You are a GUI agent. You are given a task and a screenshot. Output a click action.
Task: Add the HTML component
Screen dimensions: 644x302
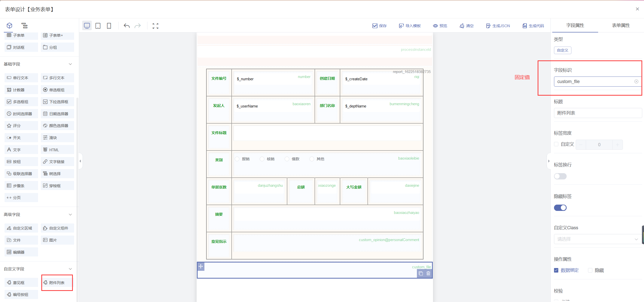57,150
